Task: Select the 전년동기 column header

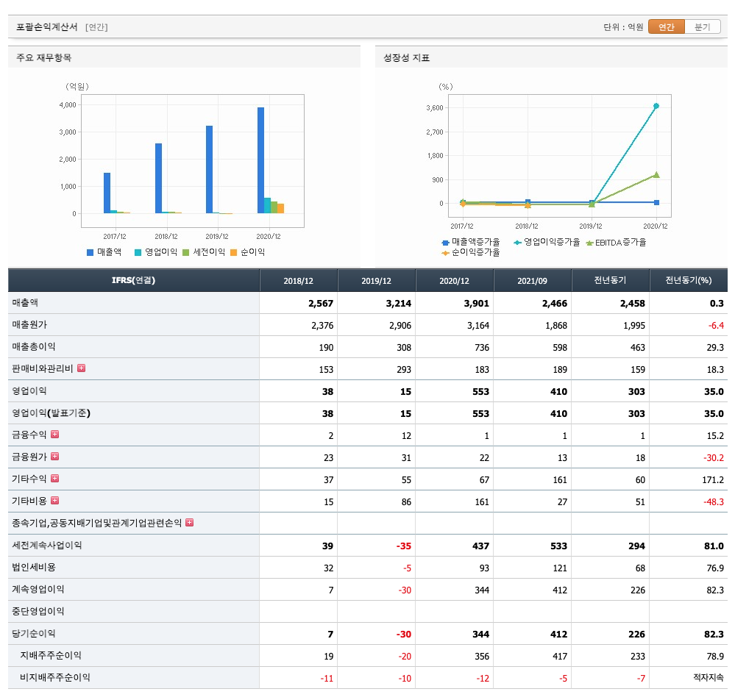Action: [611, 280]
